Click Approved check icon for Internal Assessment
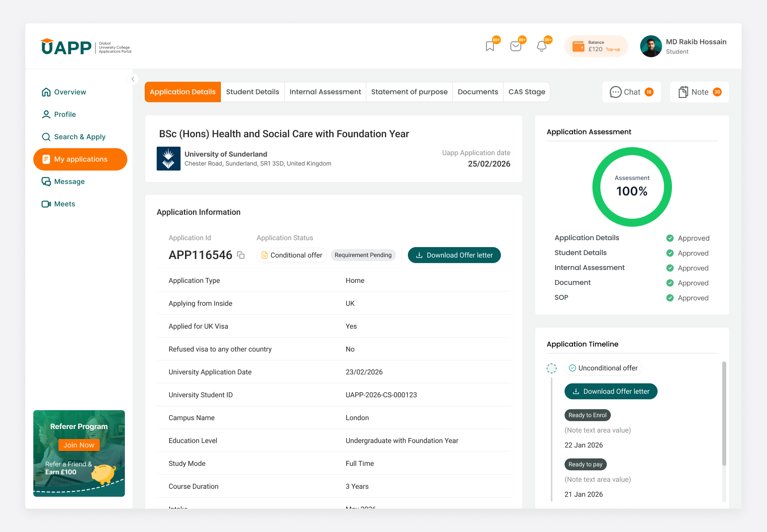767x532 pixels. click(670, 268)
